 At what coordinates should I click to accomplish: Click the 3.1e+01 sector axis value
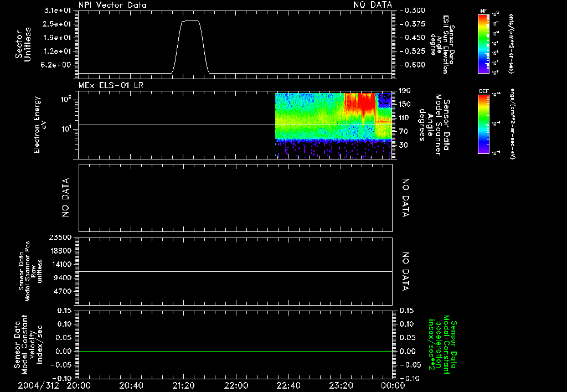[58, 11]
